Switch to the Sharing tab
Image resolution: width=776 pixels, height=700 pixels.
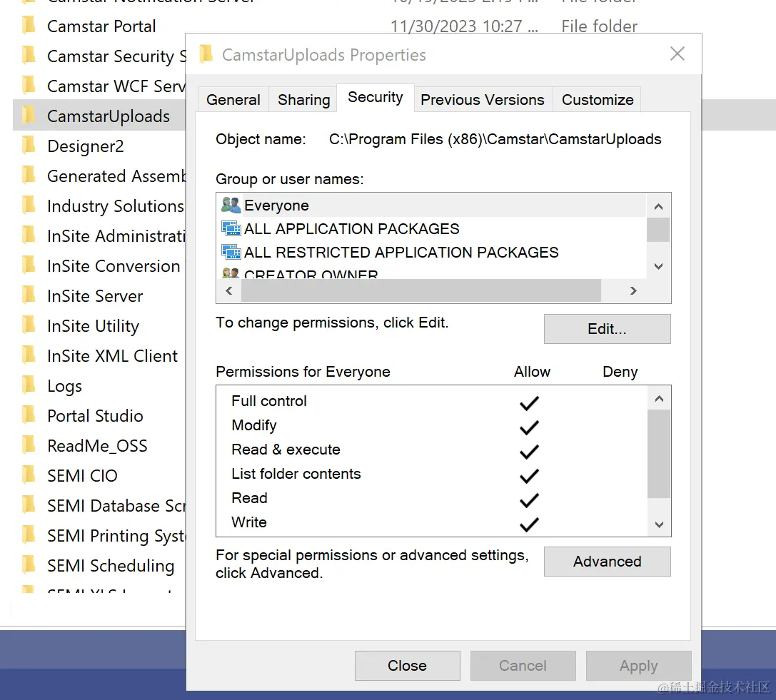(304, 99)
